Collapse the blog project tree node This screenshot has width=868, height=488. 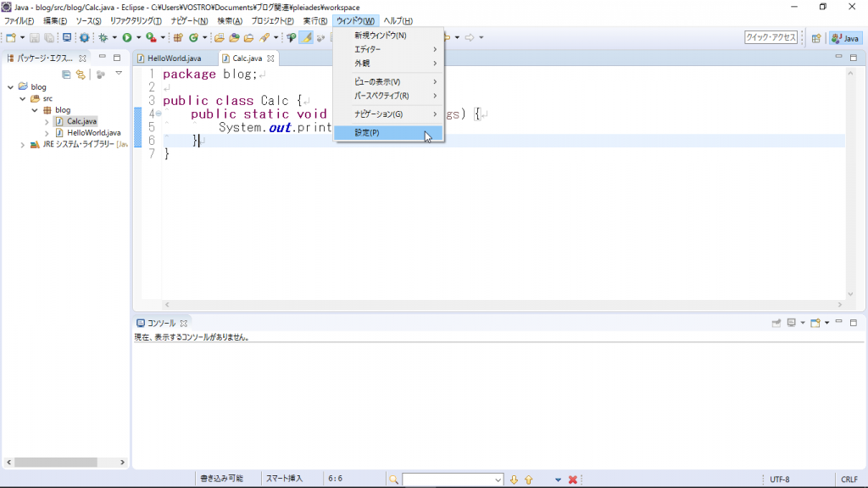coord(11,86)
